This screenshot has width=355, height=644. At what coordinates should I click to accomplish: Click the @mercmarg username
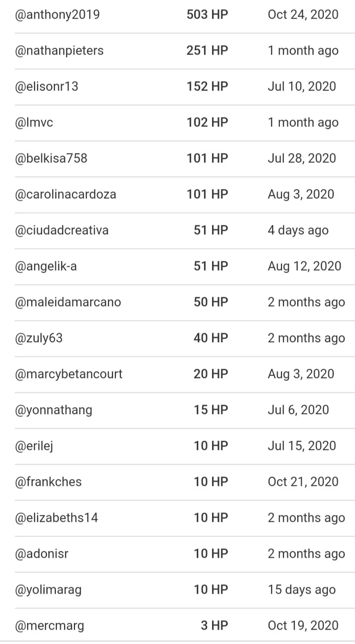click(x=50, y=626)
